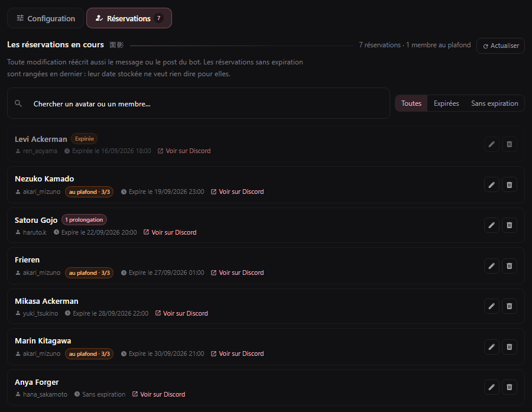
Task: Click Expire le 27/09/2026 01:00
Action: click(x=163, y=272)
